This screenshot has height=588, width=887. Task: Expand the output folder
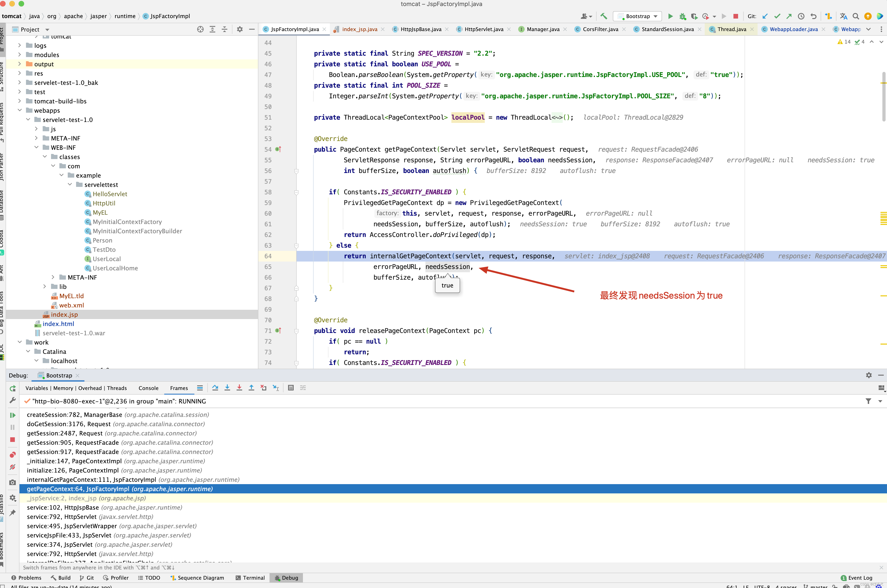click(19, 64)
